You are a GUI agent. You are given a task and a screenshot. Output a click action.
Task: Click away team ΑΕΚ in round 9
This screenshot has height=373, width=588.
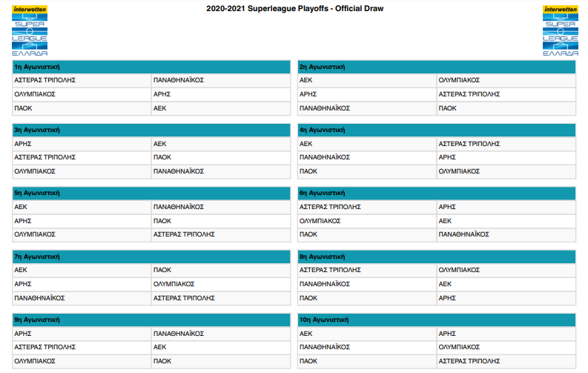159,347
